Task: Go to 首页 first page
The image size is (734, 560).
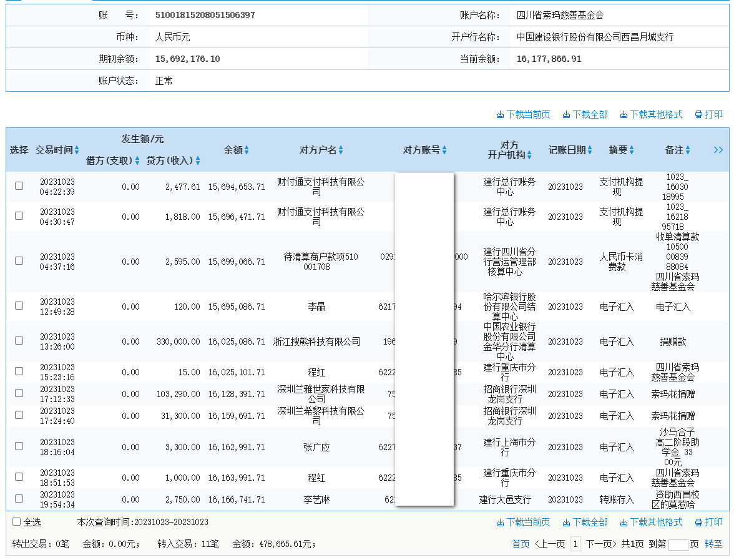Action: coord(521,544)
